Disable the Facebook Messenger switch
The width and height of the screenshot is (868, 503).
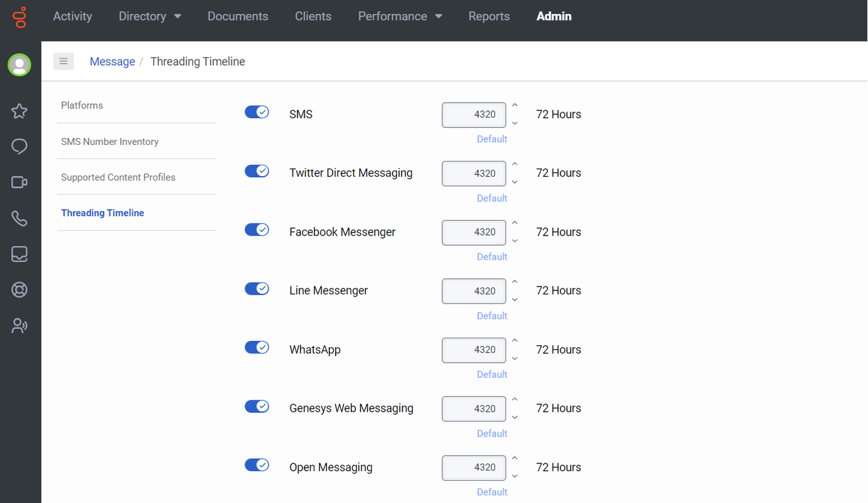tap(257, 229)
